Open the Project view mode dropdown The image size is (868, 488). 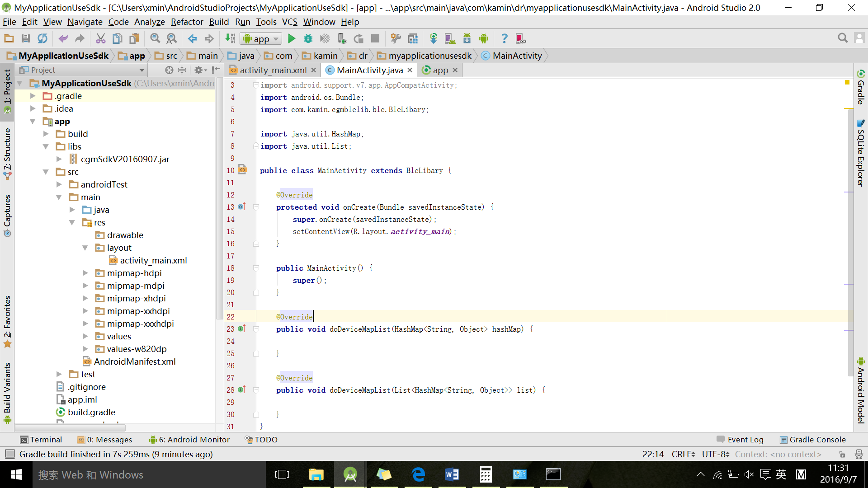[82, 70]
